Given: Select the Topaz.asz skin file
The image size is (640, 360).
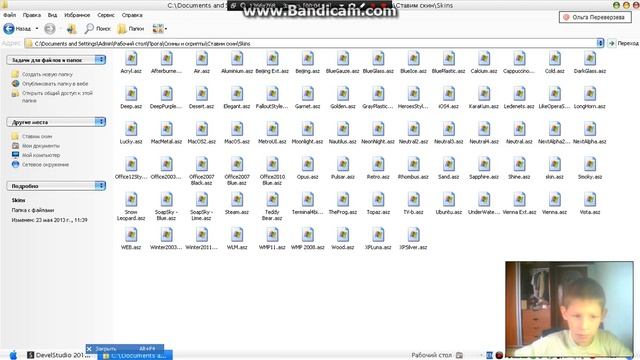Looking at the screenshot, I should [378, 204].
